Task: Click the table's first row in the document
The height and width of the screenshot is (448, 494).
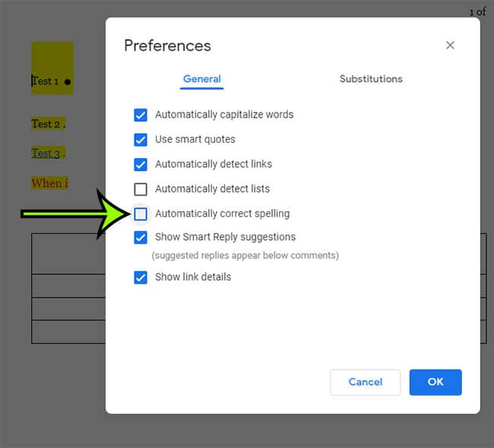Action: [x=68, y=254]
